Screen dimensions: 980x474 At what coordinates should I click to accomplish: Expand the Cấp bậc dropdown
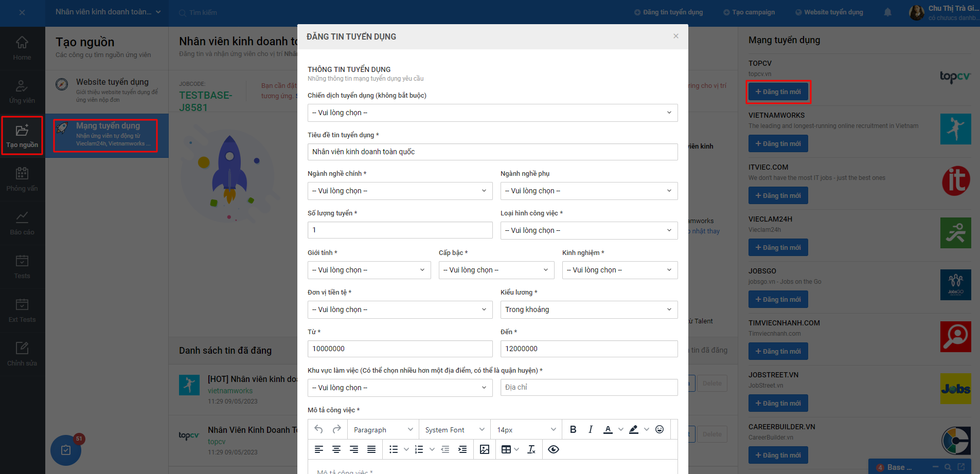tap(496, 270)
